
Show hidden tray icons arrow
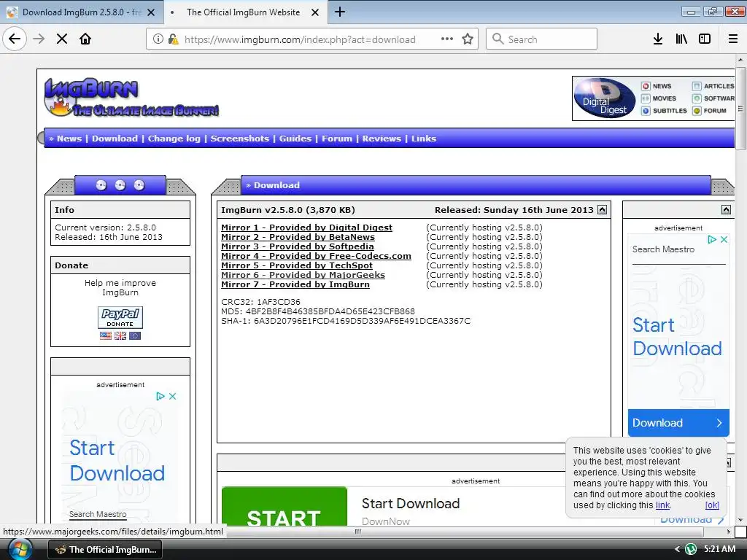click(677, 549)
